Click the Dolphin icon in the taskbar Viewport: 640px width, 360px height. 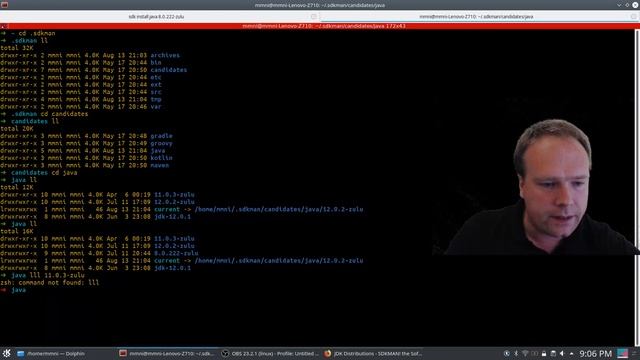pyautogui.click(x=21, y=353)
